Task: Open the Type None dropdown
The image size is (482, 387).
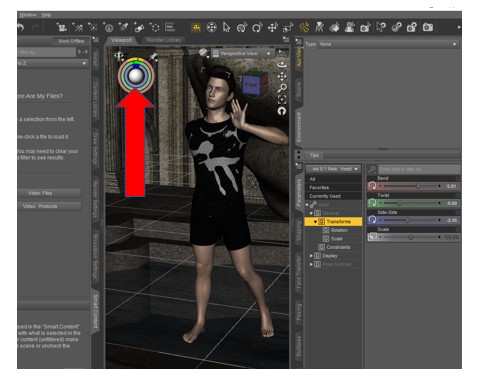Action: [x=388, y=44]
